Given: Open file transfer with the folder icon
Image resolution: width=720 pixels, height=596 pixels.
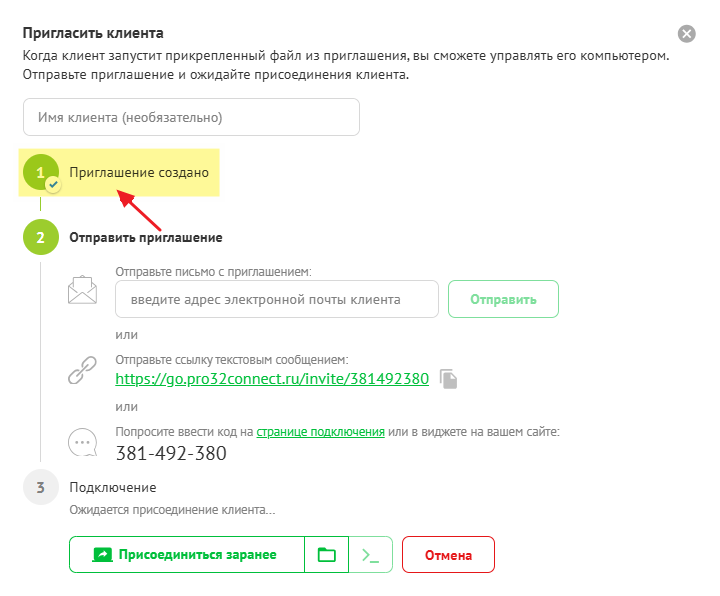Looking at the screenshot, I should point(326,555).
